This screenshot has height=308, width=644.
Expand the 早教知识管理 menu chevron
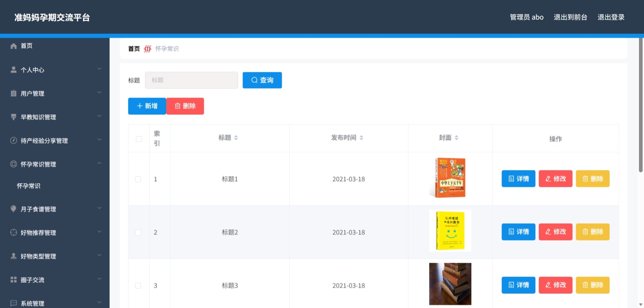point(99,116)
